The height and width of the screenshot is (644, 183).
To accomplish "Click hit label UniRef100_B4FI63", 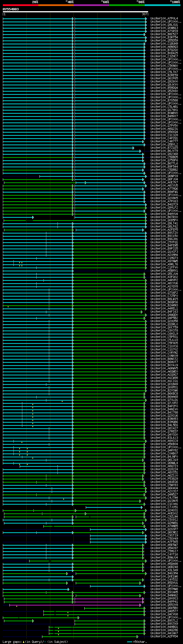I will click(164, 312).
